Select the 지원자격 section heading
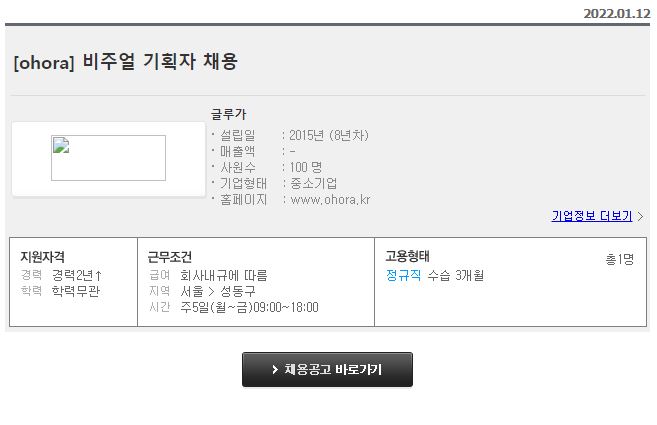Screen dimensions: 657x425 [42, 257]
